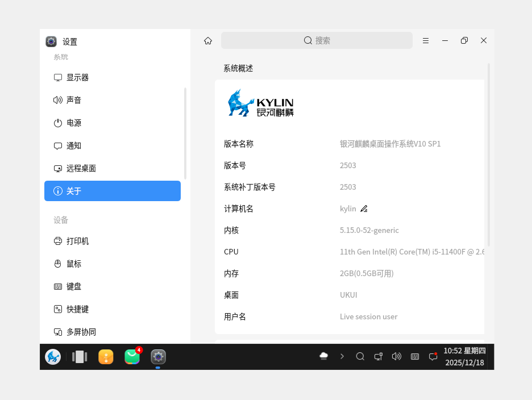The height and width of the screenshot is (400, 532).
Task: Open the volume tray icon
Action: (x=396, y=356)
